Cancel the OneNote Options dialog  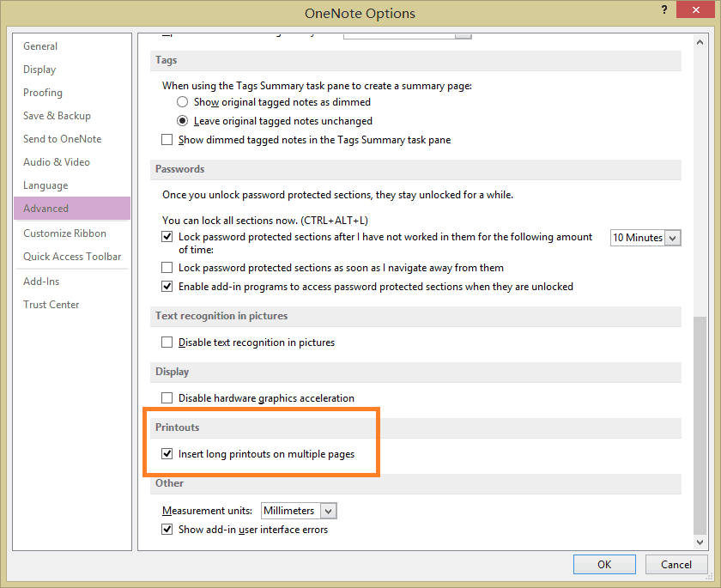(676, 564)
